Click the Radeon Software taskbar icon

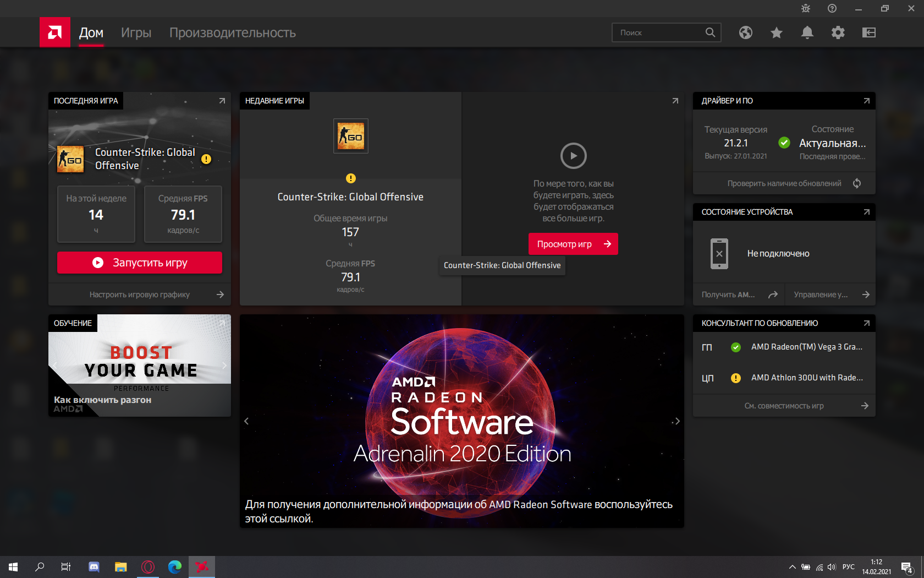[202, 567]
